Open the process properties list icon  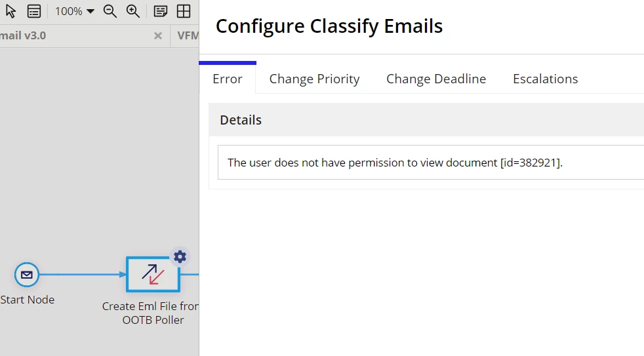34,11
